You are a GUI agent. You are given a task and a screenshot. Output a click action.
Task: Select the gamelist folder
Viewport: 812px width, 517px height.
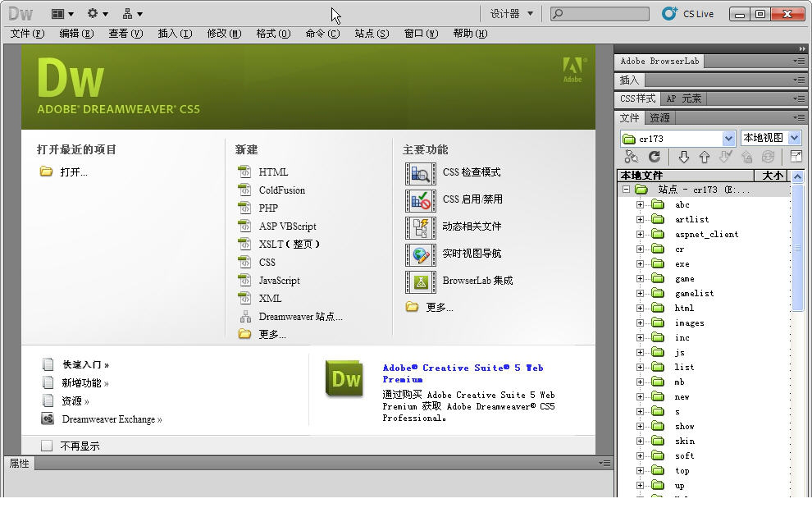tap(694, 293)
